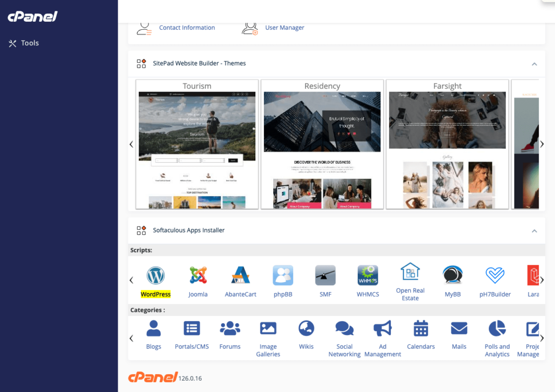Image resolution: width=555 pixels, height=392 pixels.
Task: Click the MyBB script icon
Action: coord(453,275)
